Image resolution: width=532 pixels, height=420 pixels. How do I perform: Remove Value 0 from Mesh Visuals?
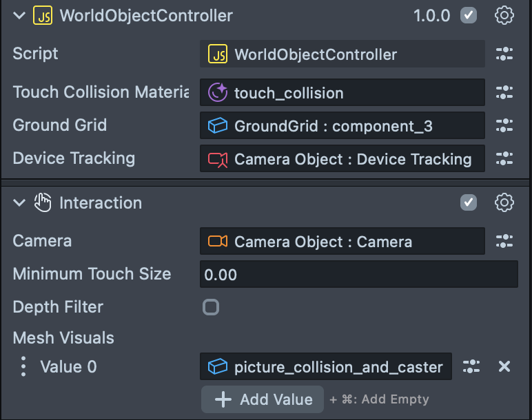click(x=504, y=366)
